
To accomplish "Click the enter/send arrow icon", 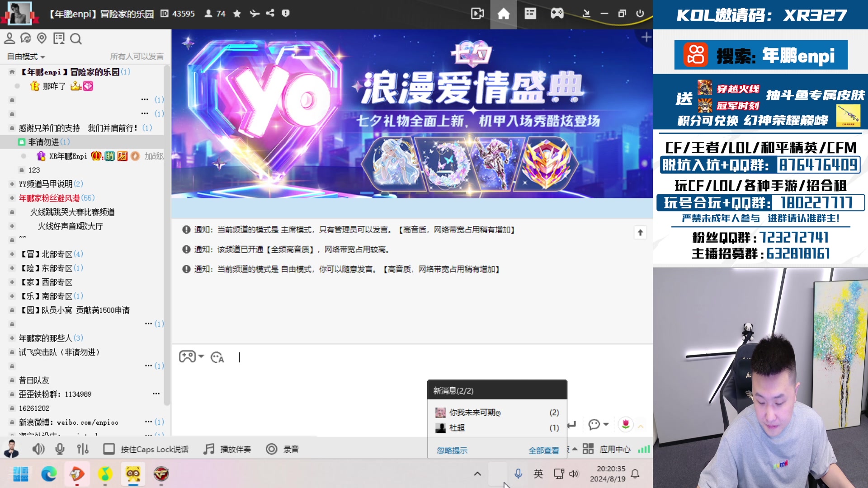I will pos(572,424).
